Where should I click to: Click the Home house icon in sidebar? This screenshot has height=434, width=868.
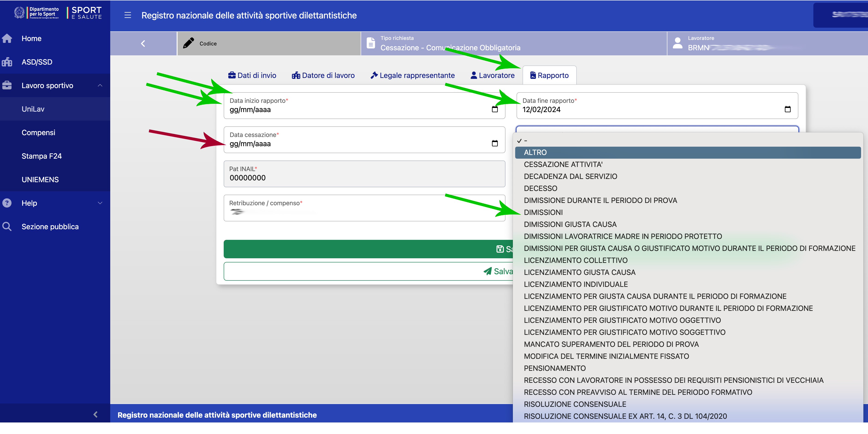(x=7, y=39)
